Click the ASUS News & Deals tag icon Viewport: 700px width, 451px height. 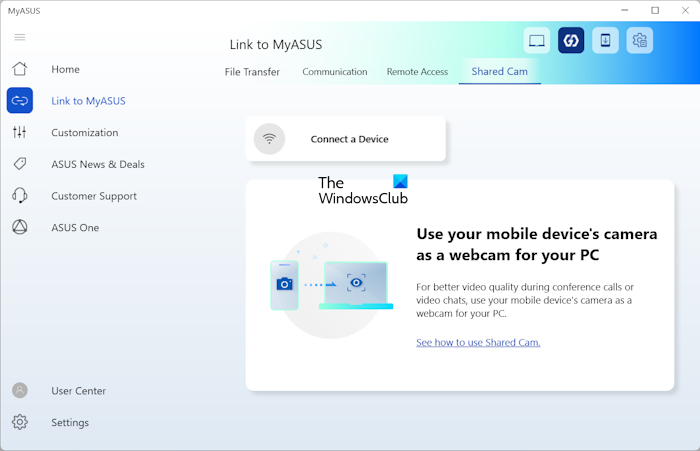20,164
